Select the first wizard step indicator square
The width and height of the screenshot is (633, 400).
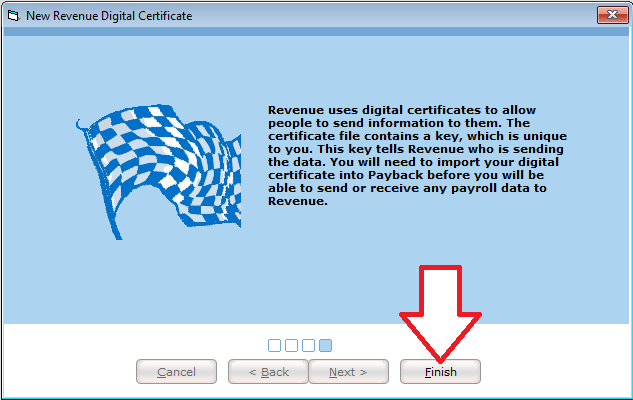click(x=274, y=345)
